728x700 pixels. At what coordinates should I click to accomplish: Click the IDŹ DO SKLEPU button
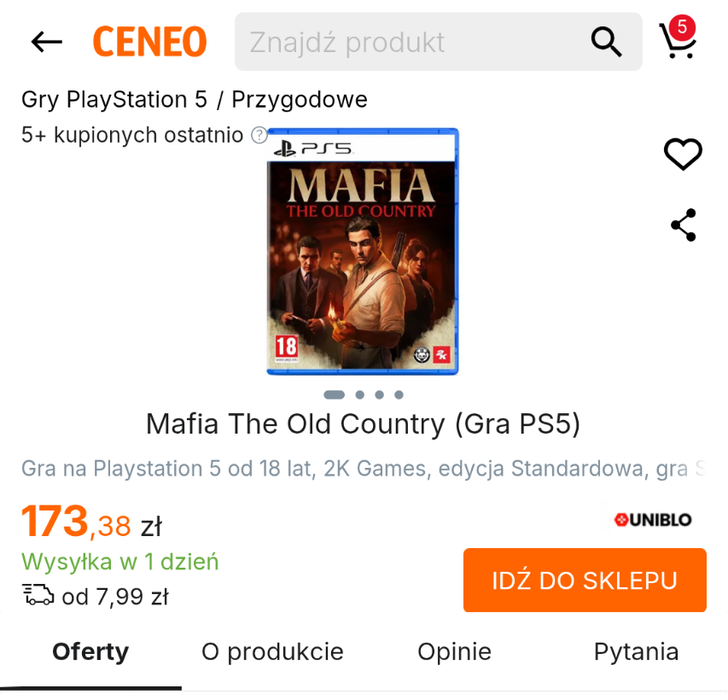[585, 580]
